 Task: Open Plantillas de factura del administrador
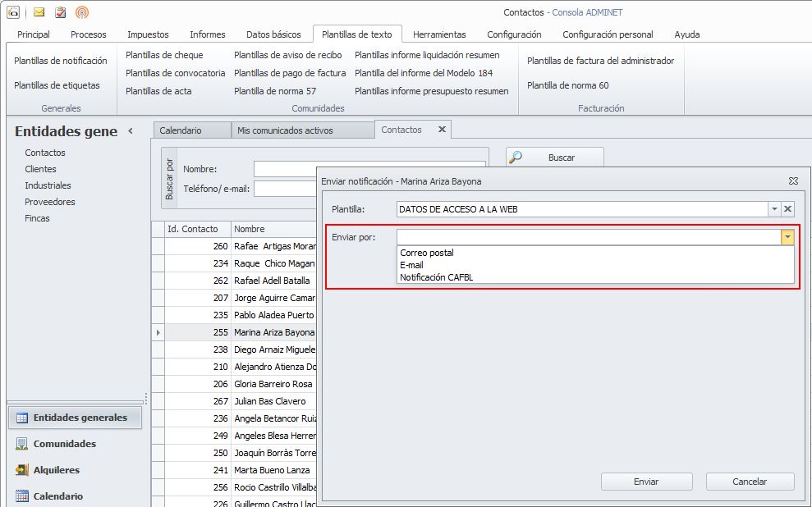coord(601,61)
